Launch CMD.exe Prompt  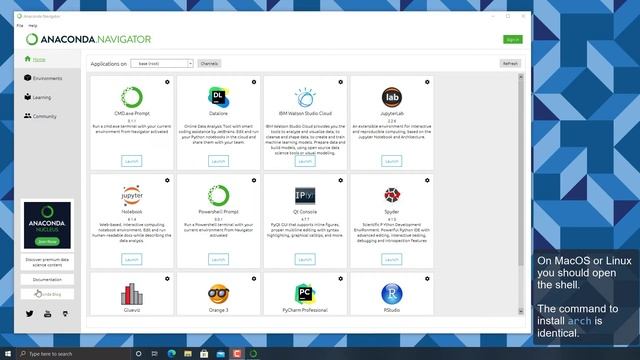point(131,161)
